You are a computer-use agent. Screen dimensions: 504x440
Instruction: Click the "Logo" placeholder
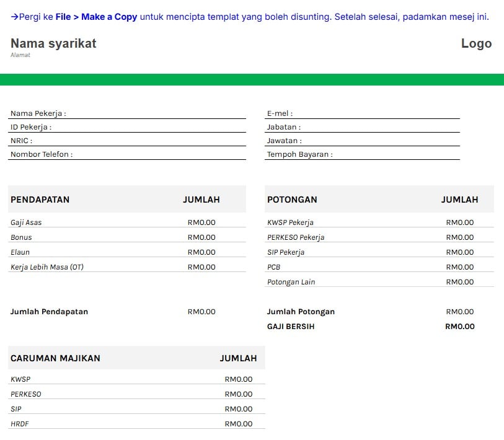point(476,43)
